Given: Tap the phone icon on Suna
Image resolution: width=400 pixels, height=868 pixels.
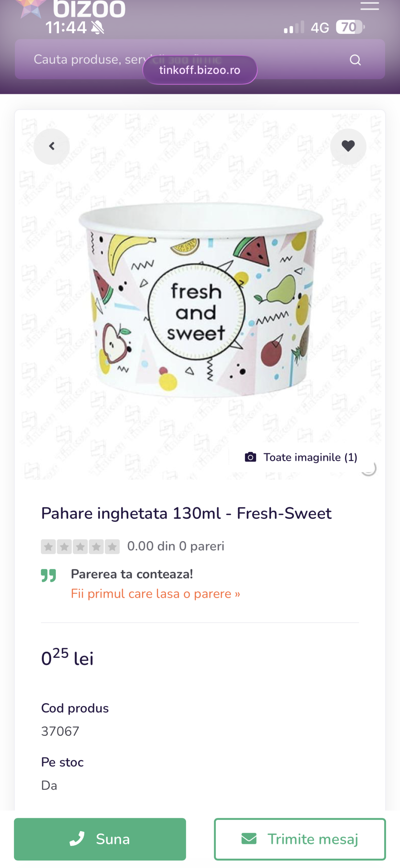Looking at the screenshot, I should [77, 839].
